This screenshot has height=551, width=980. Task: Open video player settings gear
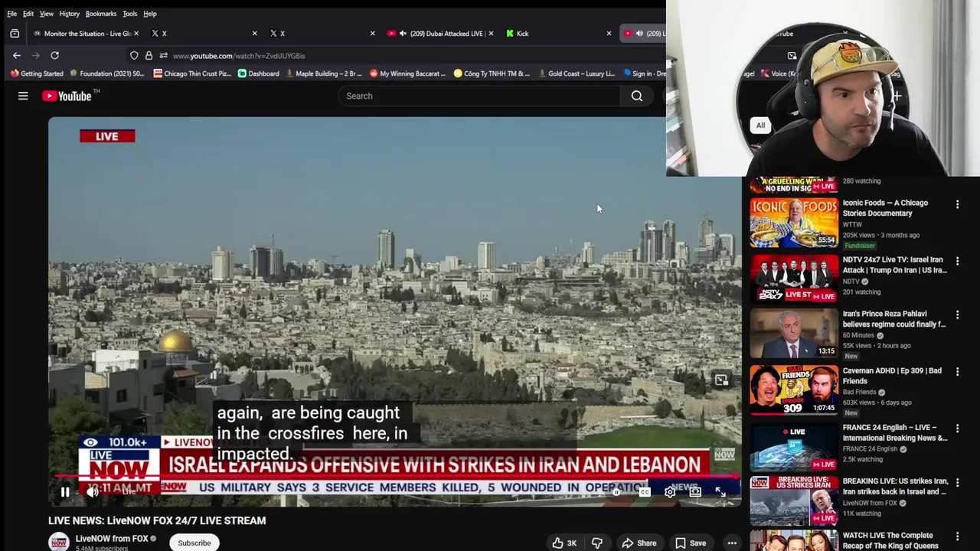coord(670,493)
